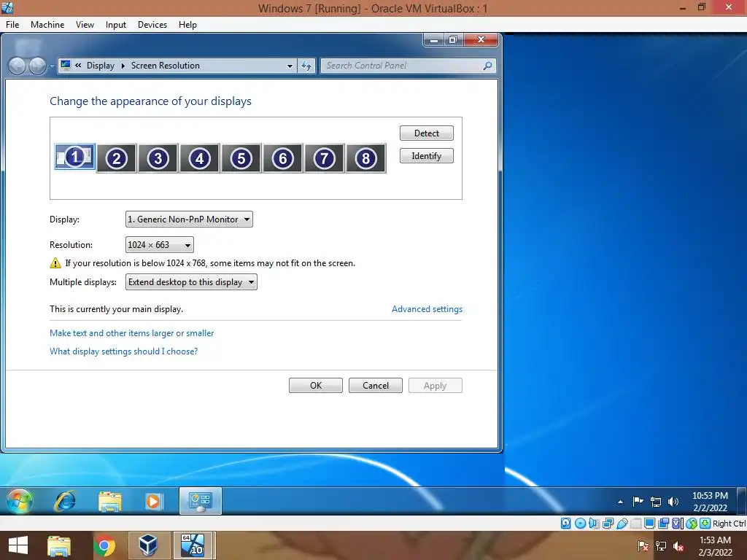Open the VirtualBox View menu
Viewport: 747px width, 560px height.
[85, 25]
